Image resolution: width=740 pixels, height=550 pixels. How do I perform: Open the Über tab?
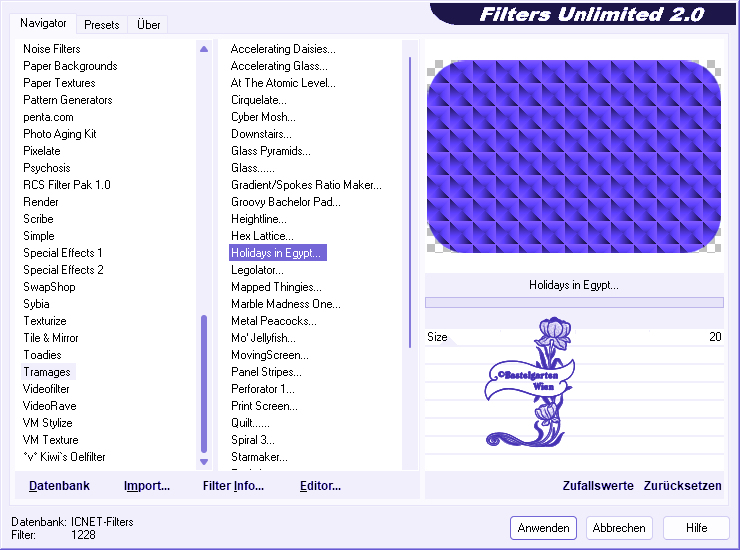[x=148, y=25]
